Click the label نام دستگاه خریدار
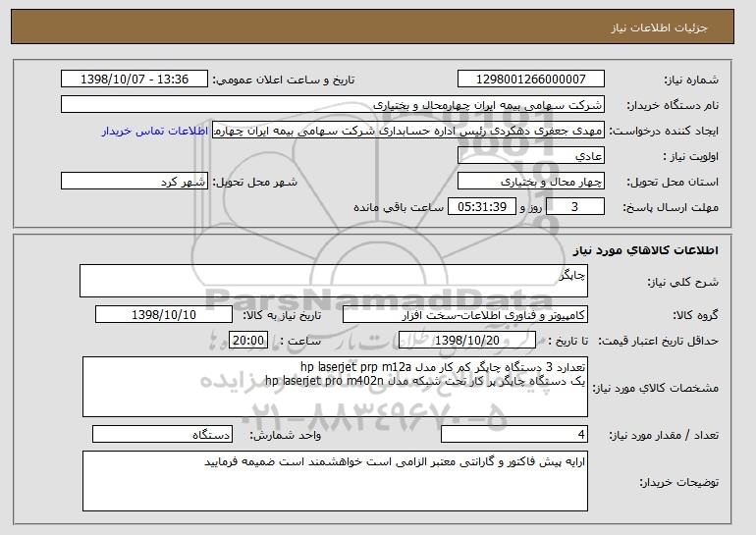This screenshot has height=535, width=756. click(x=673, y=105)
